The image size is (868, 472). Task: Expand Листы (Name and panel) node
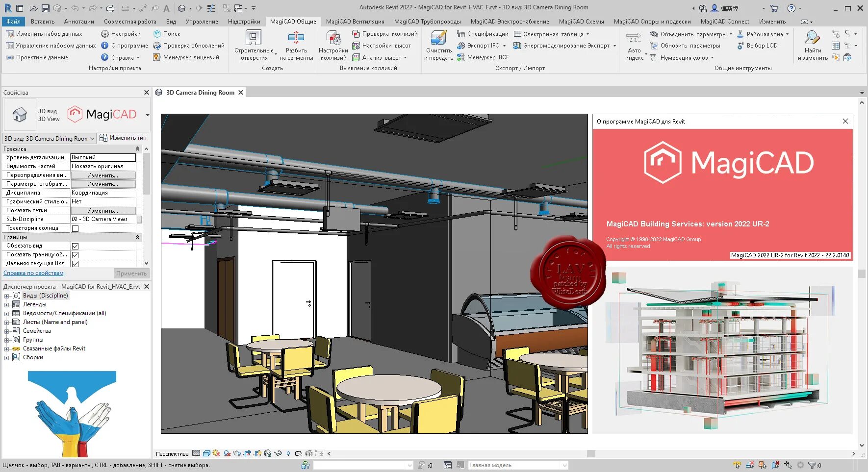click(x=7, y=323)
